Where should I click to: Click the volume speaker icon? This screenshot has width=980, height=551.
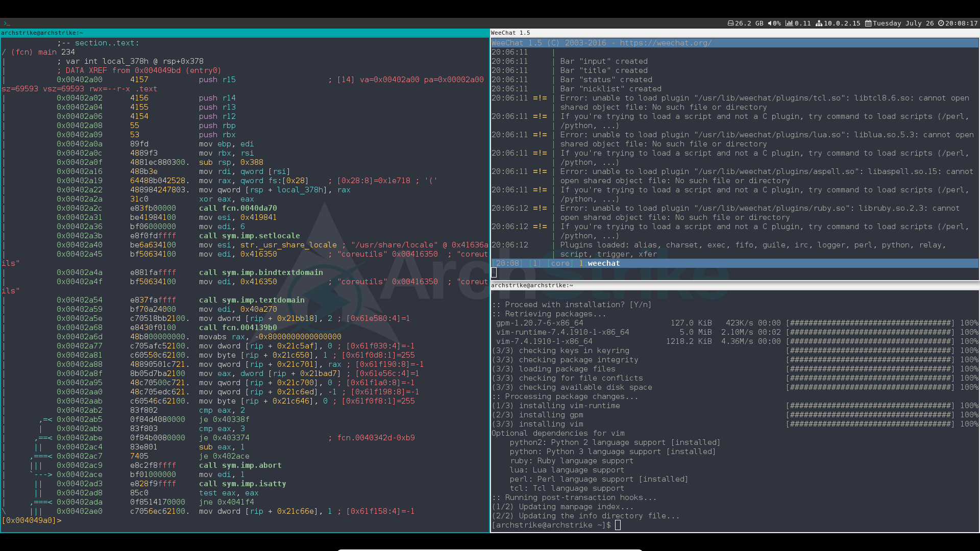770,23
